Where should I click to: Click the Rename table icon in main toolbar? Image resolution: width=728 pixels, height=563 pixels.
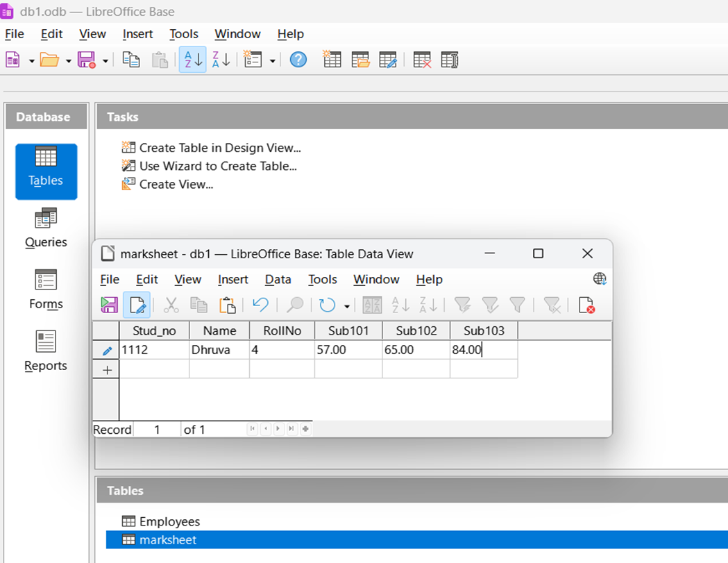coord(450,60)
